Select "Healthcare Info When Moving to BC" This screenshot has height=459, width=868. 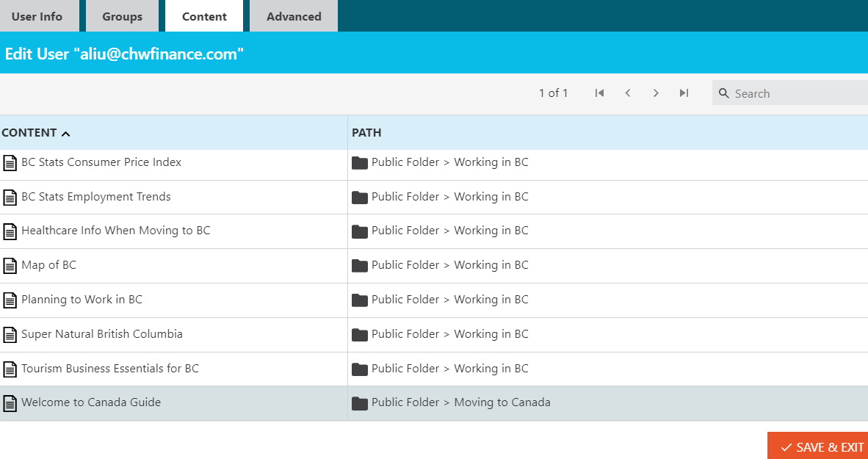coord(116,231)
